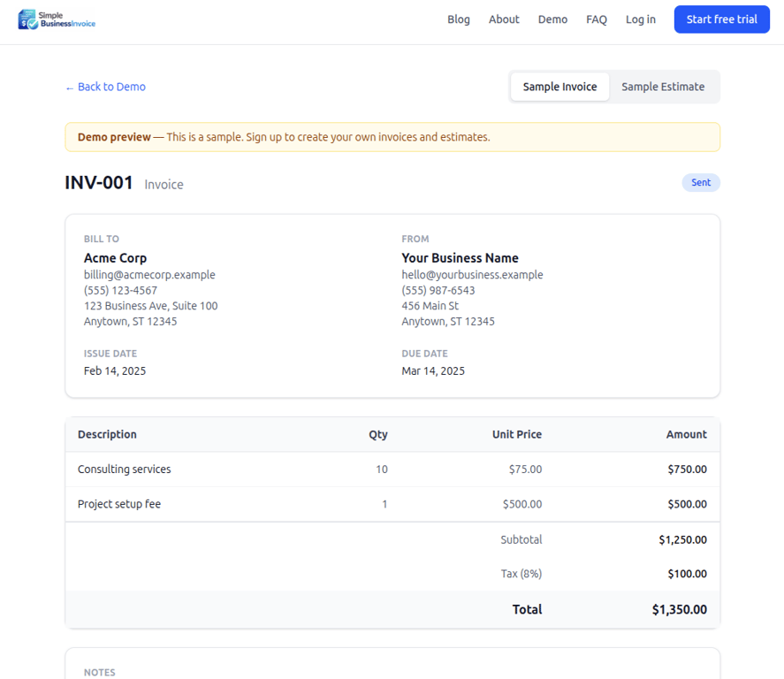The width and height of the screenshot is (784, 679).
Task: Select Demo in the navigation bar
Action: tap(552, 19)
